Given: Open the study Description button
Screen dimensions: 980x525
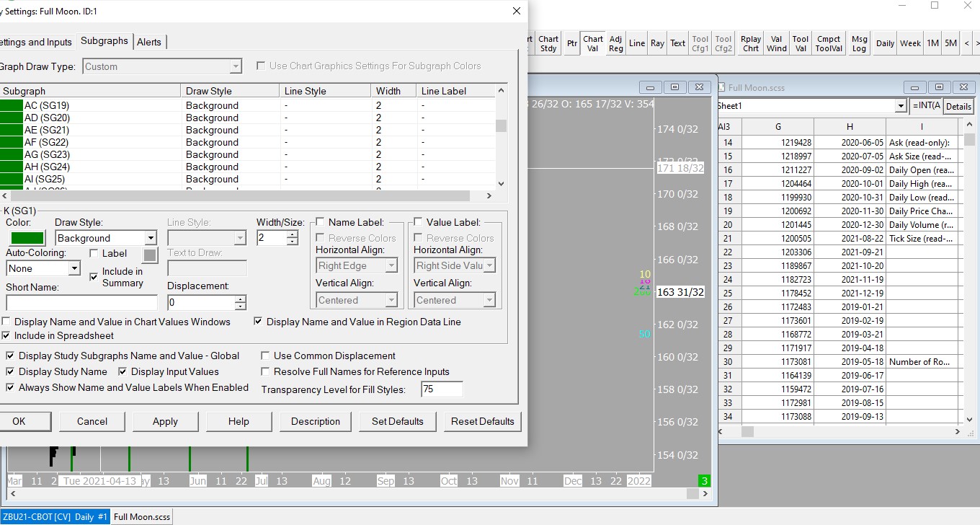Looking at the screenshot, I should [x=316, y=421].
